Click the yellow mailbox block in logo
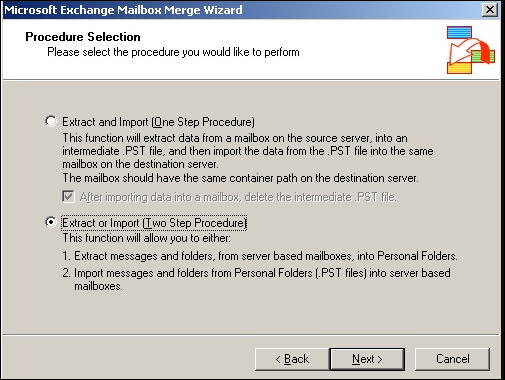 click(459, 68)
